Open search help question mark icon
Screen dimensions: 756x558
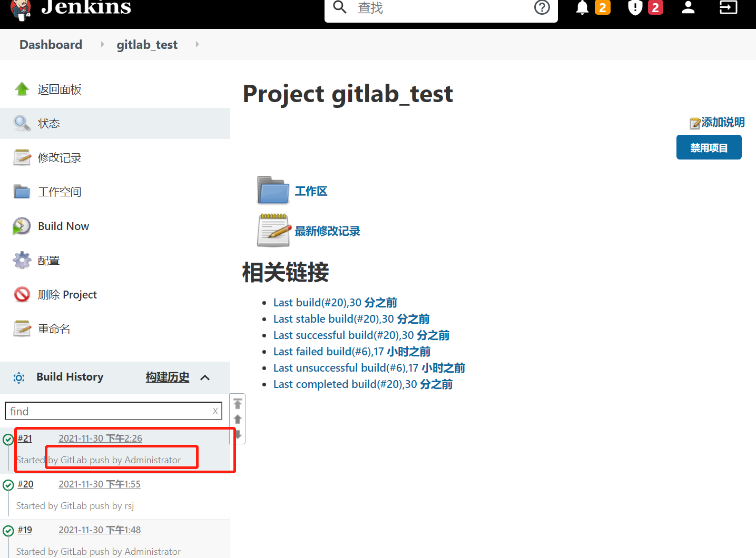coord(542,7)
